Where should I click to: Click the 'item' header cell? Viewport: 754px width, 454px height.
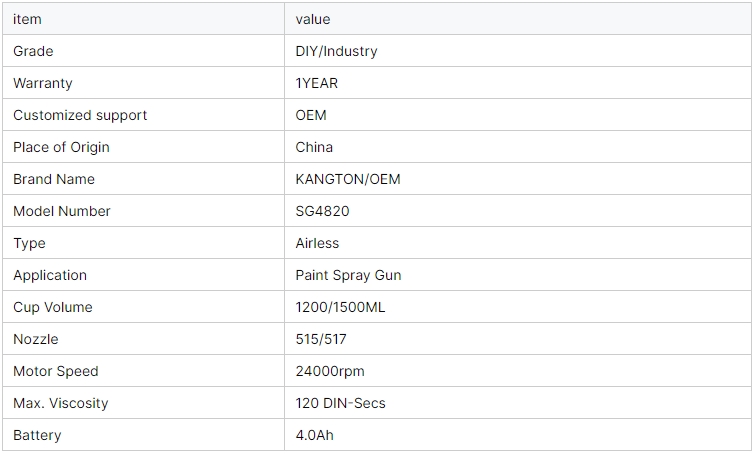pyautogui.click(x=27, y=19)
